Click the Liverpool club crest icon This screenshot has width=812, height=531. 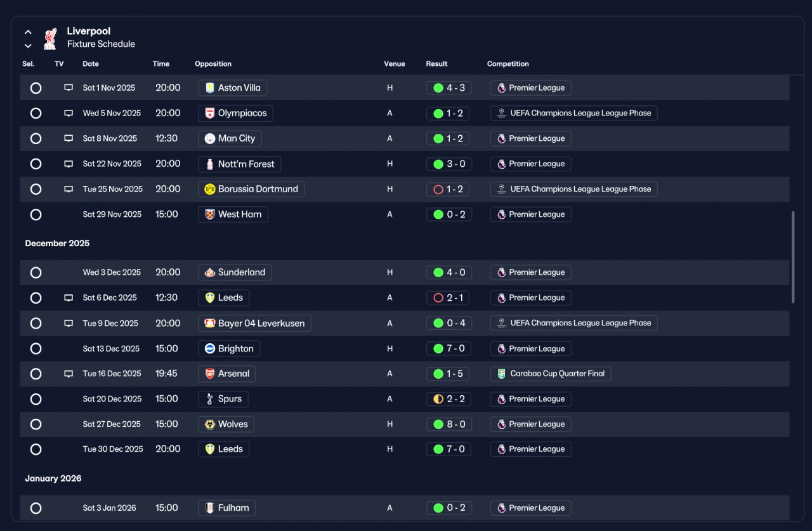(50, 38)
